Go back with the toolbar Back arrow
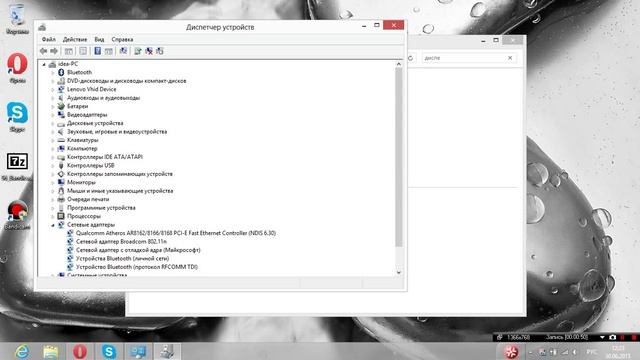The image size is (640, 360). pos(43,51)
